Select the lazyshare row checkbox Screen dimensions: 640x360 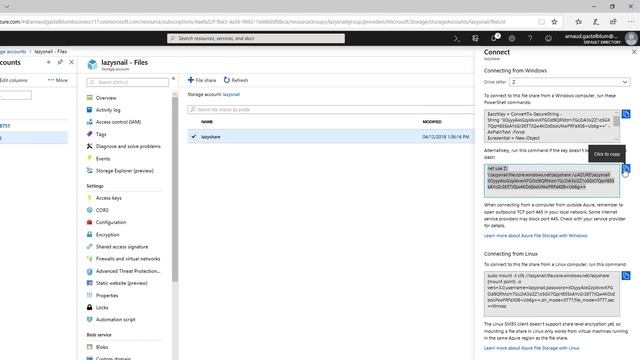(x=194, y=137)
